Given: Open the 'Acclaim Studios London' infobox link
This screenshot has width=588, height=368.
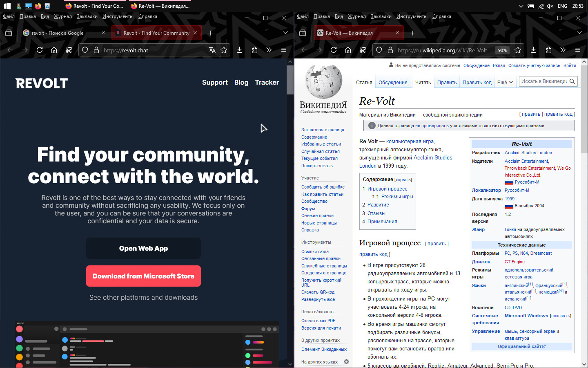Looking at the screenshot, I should tap(528, 153).
